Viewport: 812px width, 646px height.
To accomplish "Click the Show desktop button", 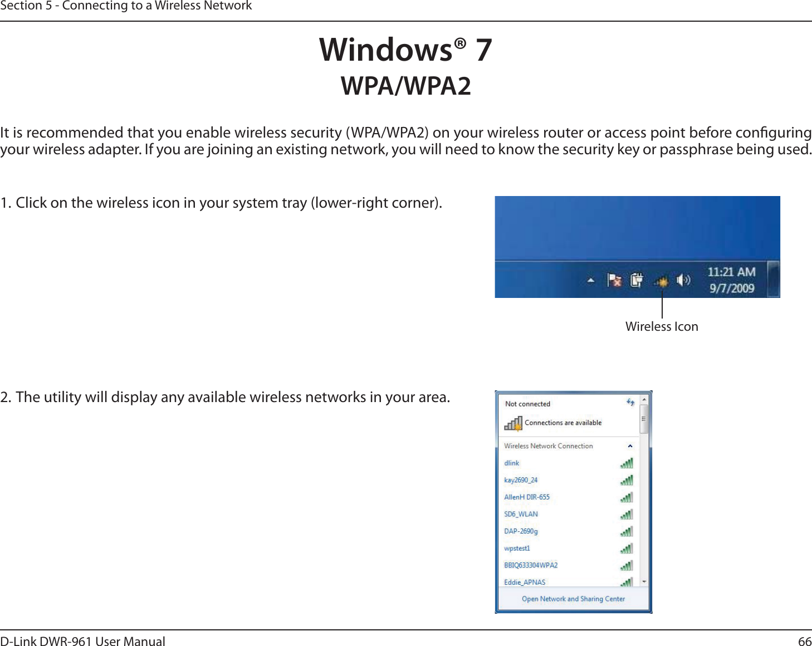I will [x=773, y=279].
